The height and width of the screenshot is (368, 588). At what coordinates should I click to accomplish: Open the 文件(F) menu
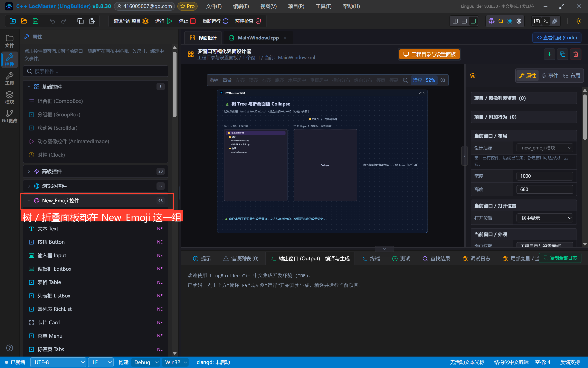point(214,6)
